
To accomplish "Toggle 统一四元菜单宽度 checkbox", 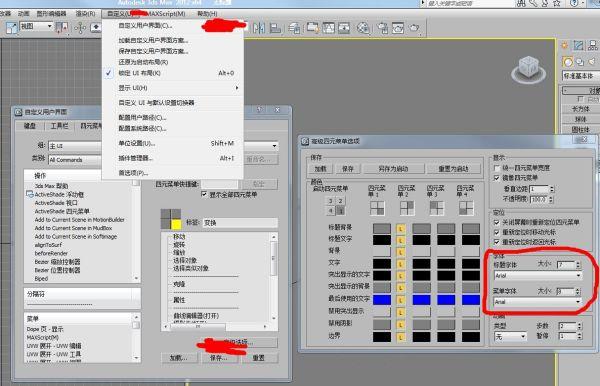I will 497,168.
